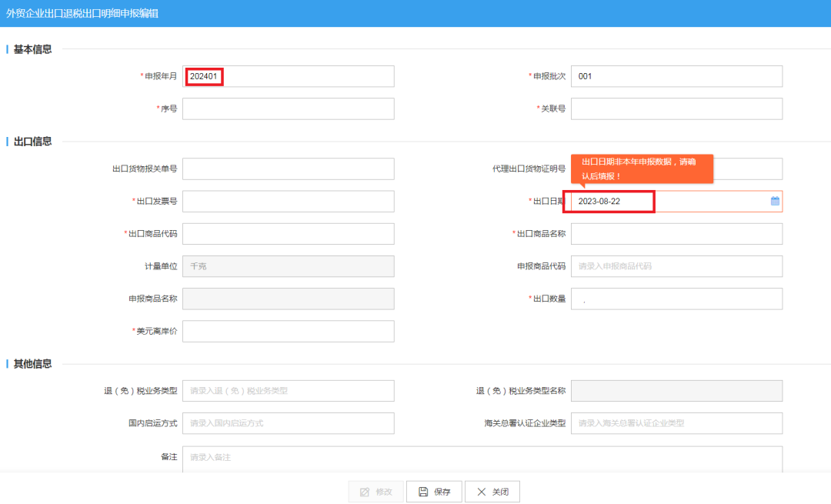Select the 申报批次 input field
The width and height of the screenshot is (831, 504).
(676, 76)
